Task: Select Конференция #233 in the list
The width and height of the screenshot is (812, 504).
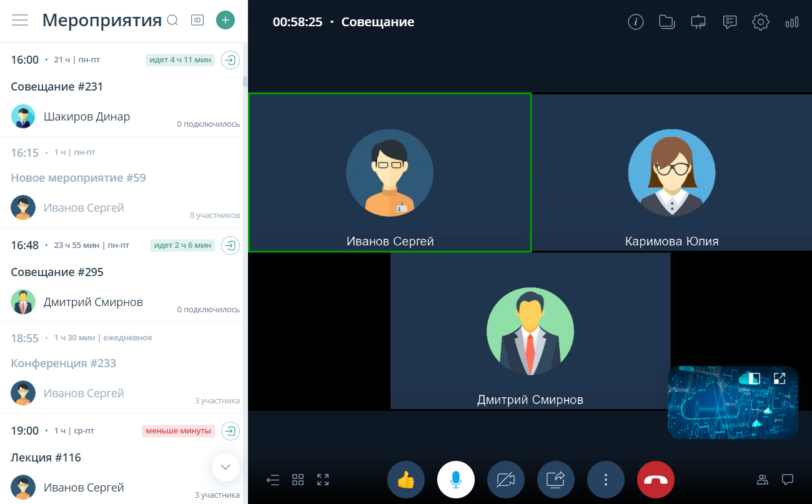Action: pyautogui.click(x=64, y=363)
